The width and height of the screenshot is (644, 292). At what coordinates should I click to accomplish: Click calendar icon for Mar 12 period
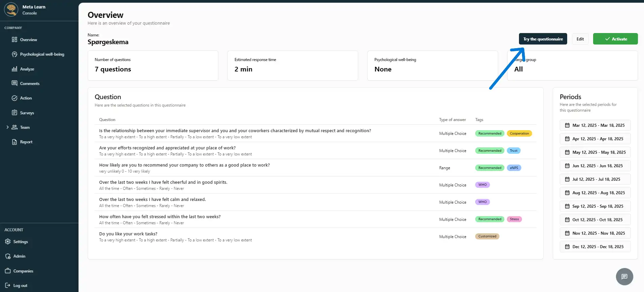pos(567,125)
